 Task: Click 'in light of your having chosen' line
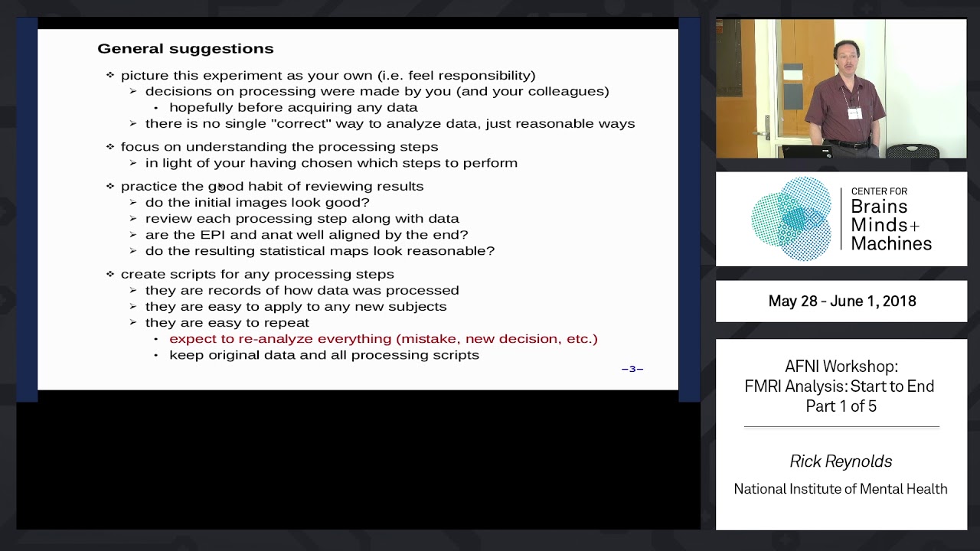click(x=331, y=162)
